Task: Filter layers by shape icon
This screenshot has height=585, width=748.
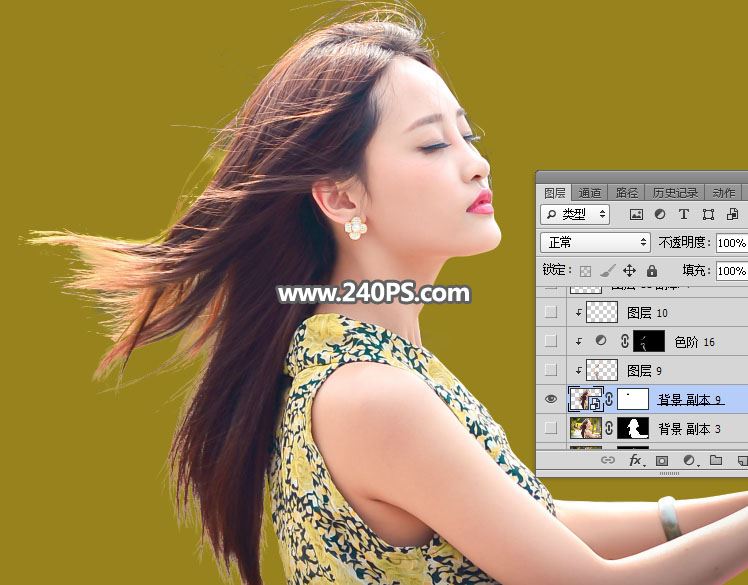Action: click(708, 215)
